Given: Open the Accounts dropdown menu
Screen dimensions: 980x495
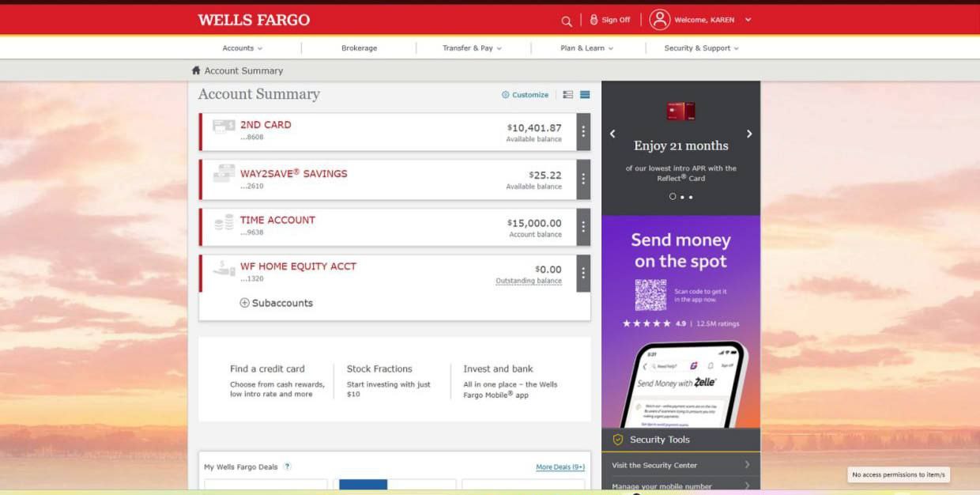Looking at the screenshot, I should 242,48.
